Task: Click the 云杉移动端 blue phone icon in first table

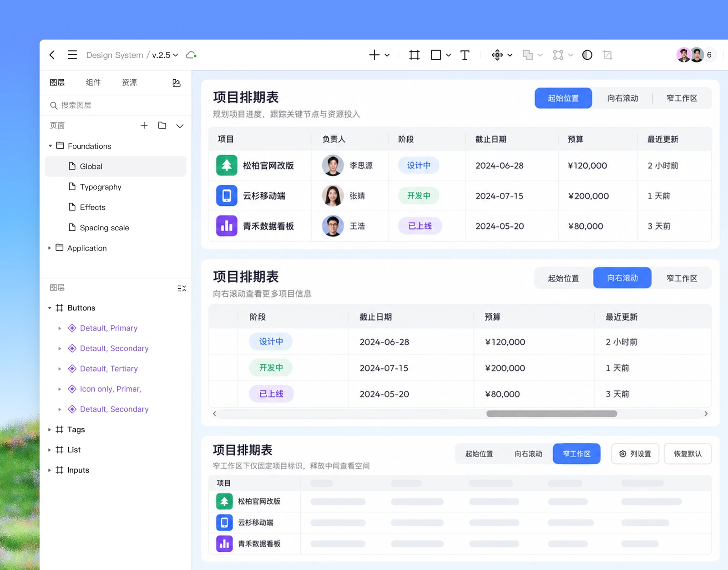Action: [227, 196]
